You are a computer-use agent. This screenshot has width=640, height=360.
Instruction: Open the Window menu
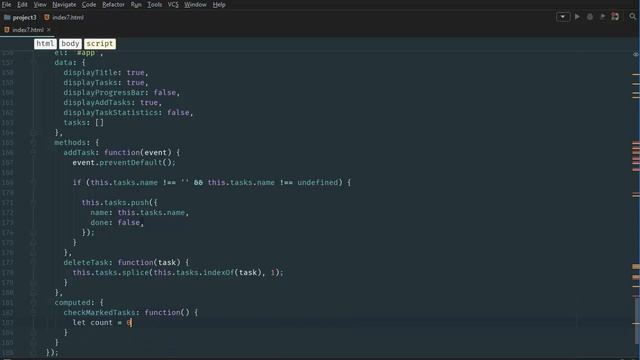tap(195, 4)
